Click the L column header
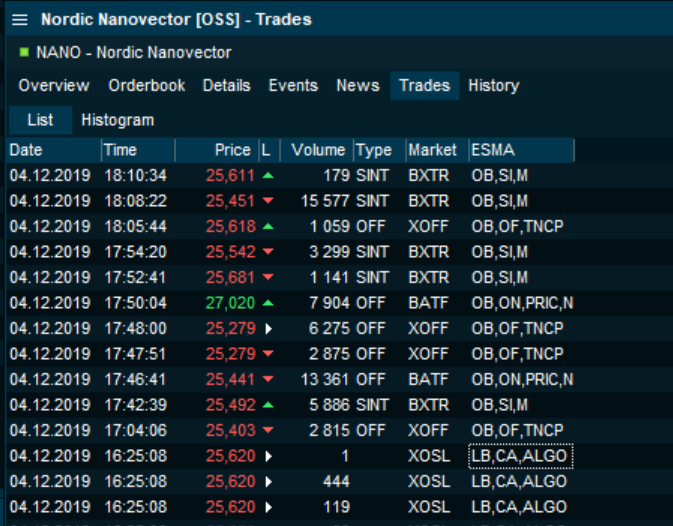The height and width of the screenshot is (526, 673). (270, 150)
